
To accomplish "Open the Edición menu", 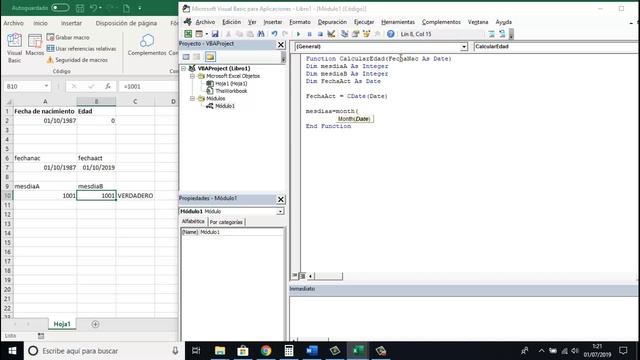I will [231, 22].
